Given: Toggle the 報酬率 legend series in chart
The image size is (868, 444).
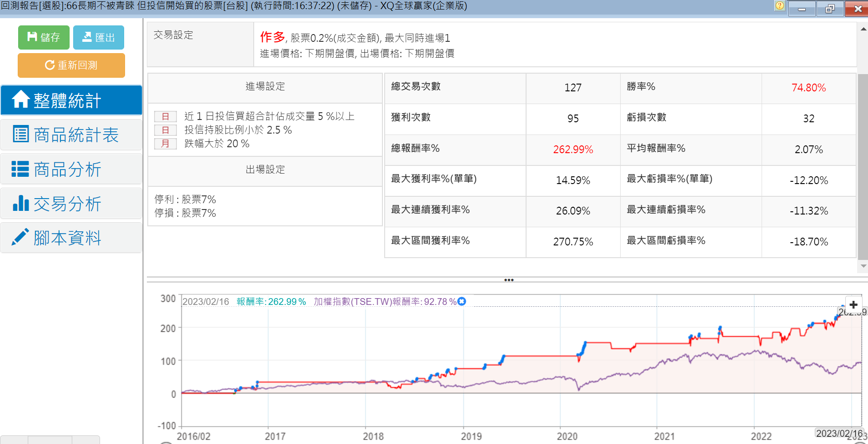Looking at the screenshot, I should pyautogui.click(x=271, y=302).
